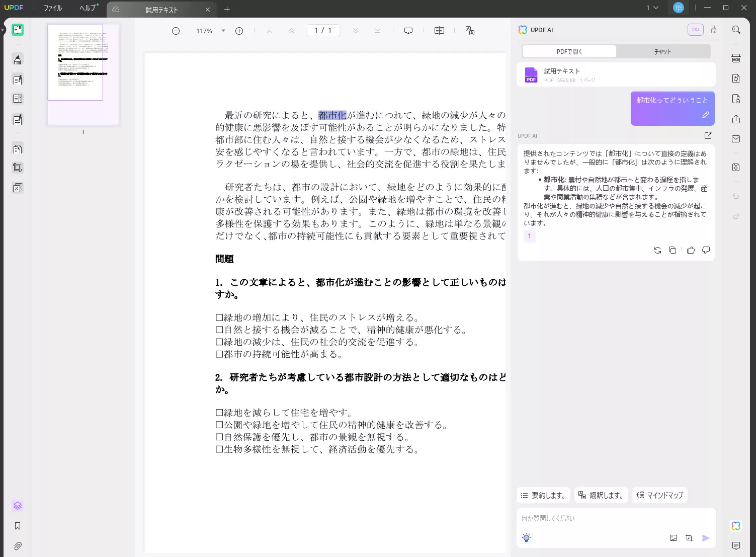Open the attachments paperclip icon
The height and width of the screenshot is (557, 756).
(x=18, y=546)
